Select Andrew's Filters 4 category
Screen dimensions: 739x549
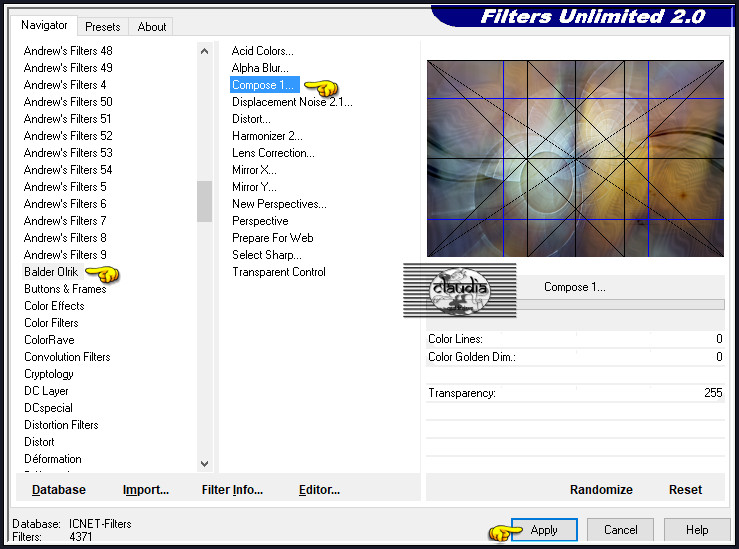tap(65, 85)
